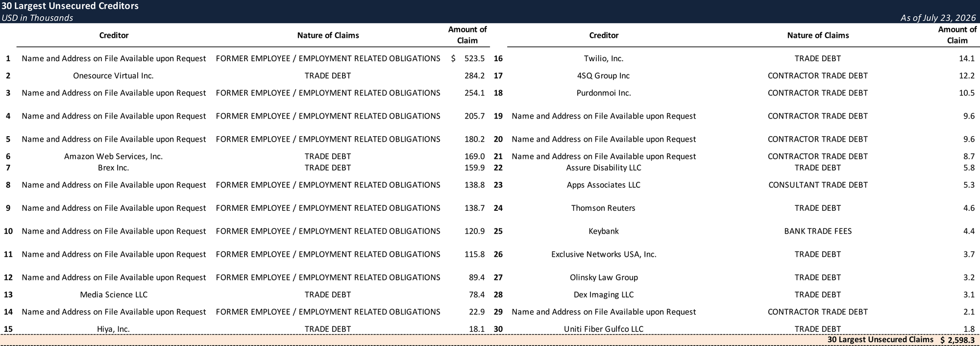Click the 284.2 claim amount
The height and width of the screenshot is (346, 980).
(474, 75)
